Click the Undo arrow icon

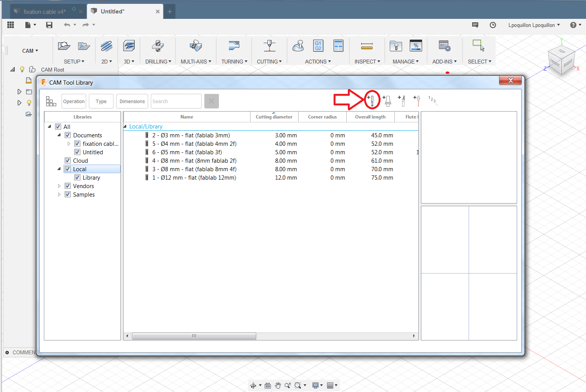point(67,25)
